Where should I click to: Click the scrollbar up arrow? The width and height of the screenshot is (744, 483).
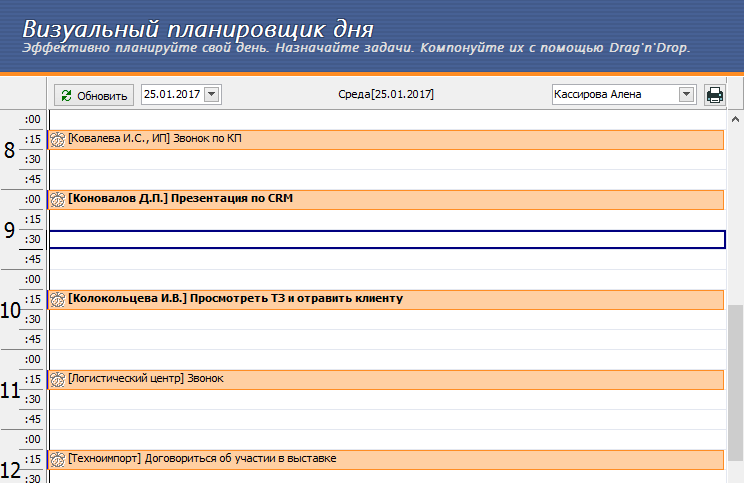point(735,117)
